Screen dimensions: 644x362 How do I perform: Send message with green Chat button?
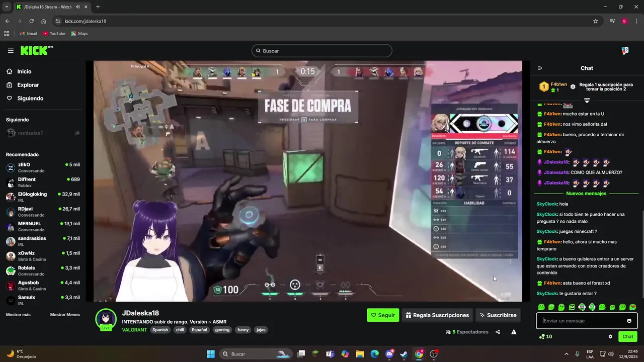[628, 337]
